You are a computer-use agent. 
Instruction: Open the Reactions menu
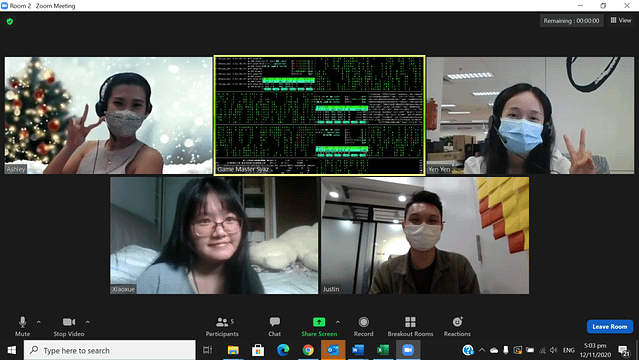457,327
